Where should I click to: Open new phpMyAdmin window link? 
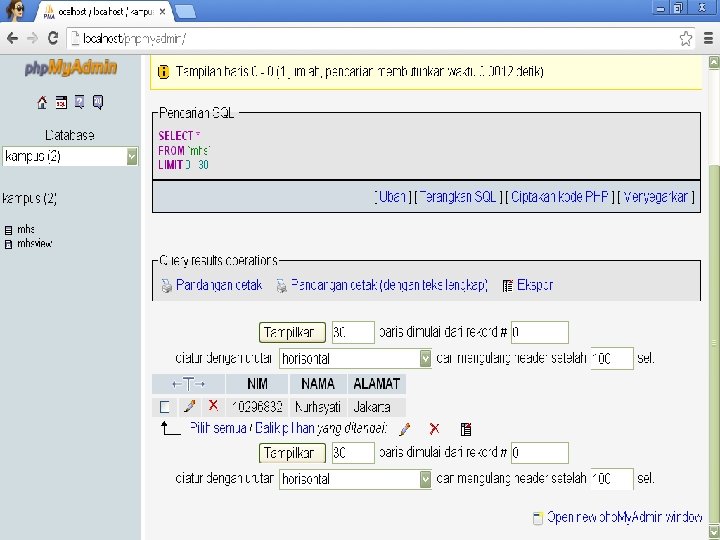[624, 518]
